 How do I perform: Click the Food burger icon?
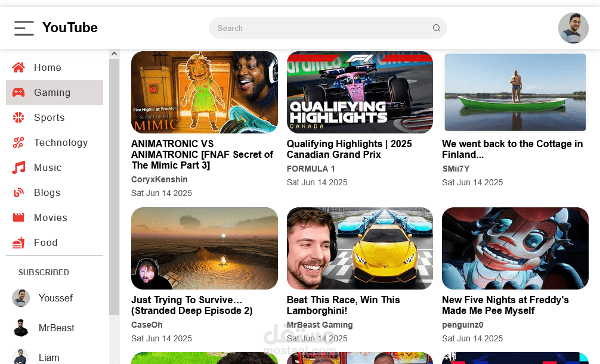click(x=18, y=242)
